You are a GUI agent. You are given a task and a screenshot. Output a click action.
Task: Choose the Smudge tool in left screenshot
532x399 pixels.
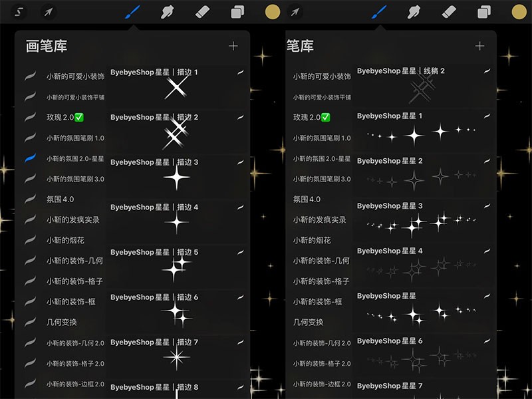(x=168, y=12)
